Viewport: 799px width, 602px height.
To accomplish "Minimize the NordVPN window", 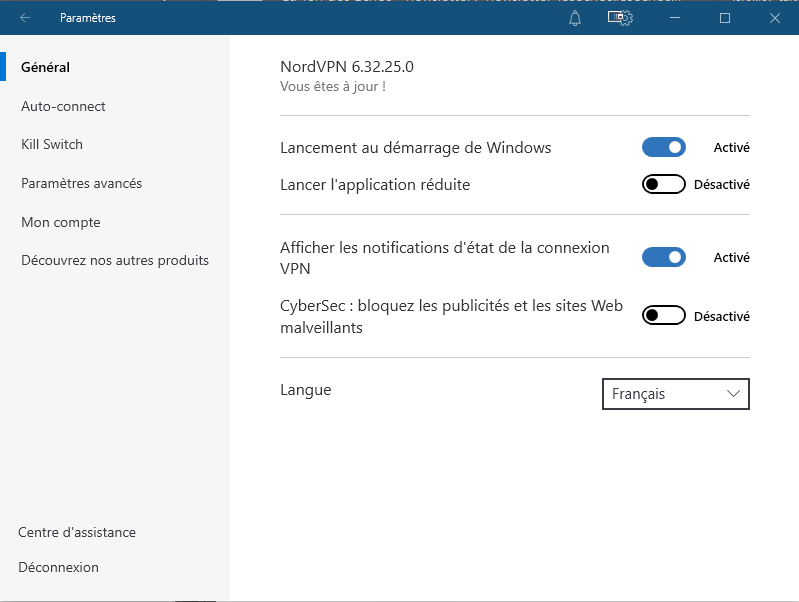I will click(x=675, y=18).
